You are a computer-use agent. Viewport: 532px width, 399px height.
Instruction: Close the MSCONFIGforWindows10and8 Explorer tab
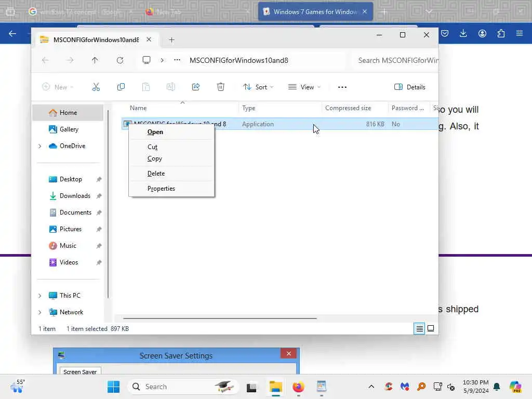149,39
